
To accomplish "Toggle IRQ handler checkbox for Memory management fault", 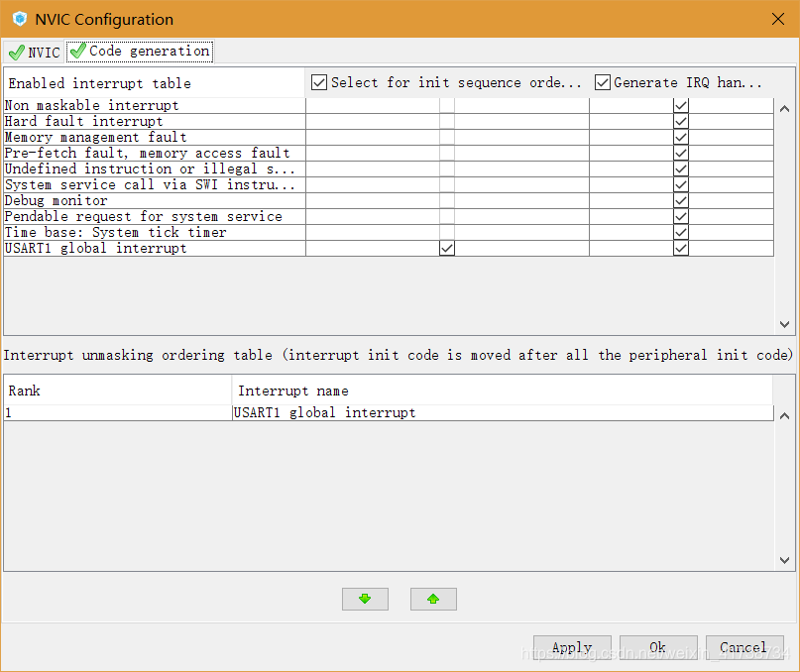I will [x=681, y=137].
